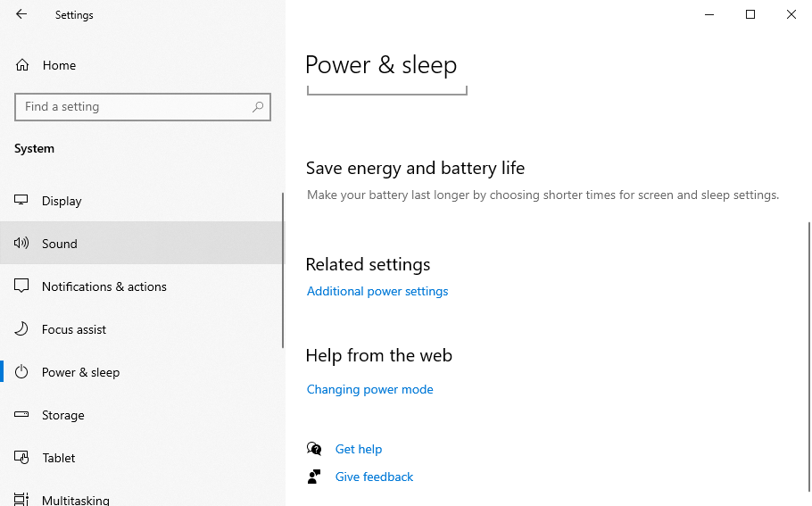Click the Focus assist moon icon
Image resolution: width=812 pixels, height=506 pixels.
click(22, 329)
